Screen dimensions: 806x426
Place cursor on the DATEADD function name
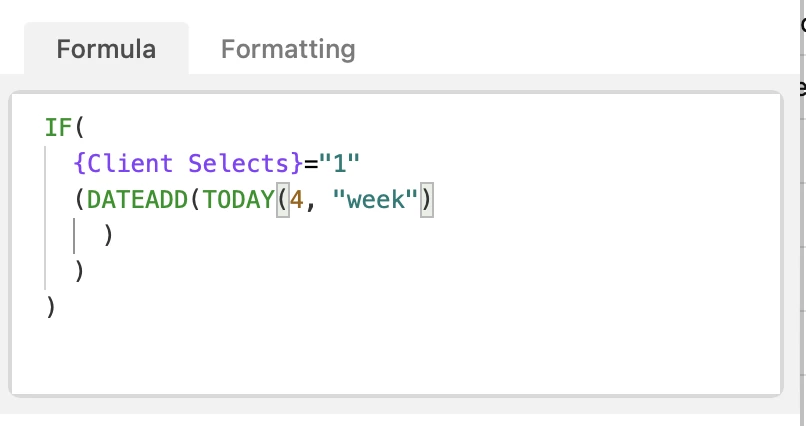click(x=137, y=199)
